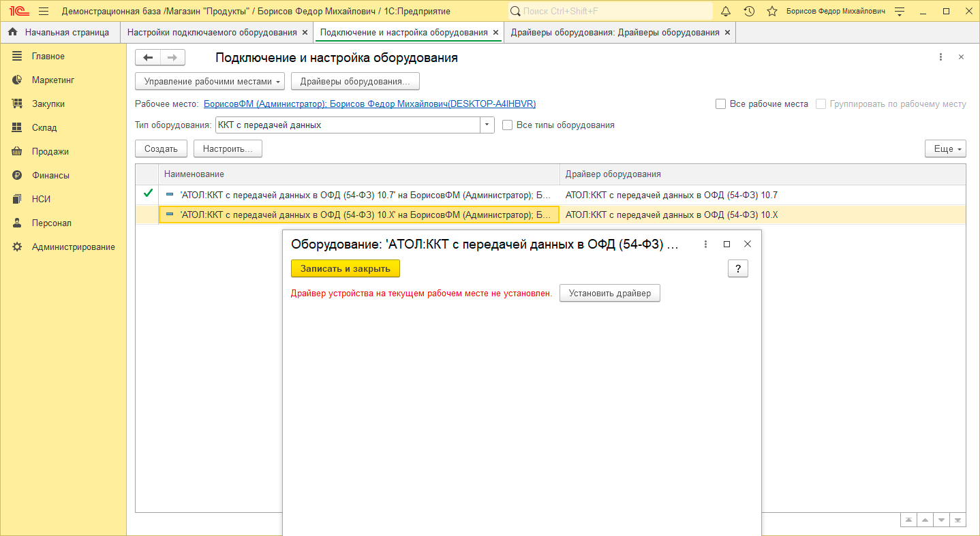Expand the Еще menu button
Viewport: 980px width, 536px height.
(945, 148)
